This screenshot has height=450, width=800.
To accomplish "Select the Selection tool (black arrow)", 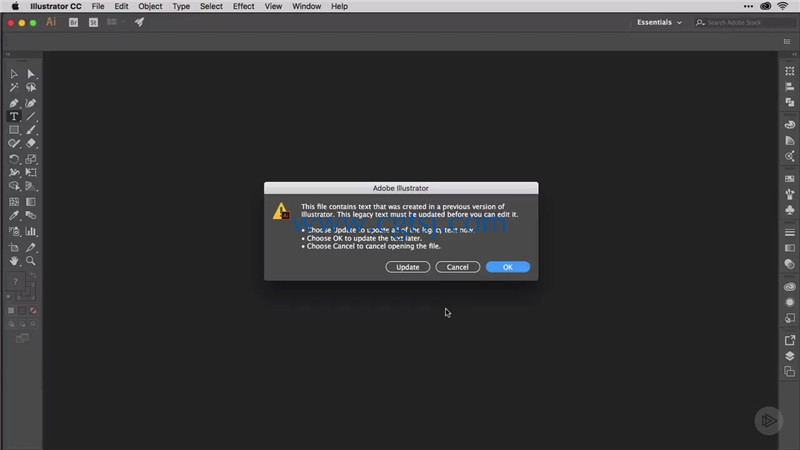I will 14,74.
